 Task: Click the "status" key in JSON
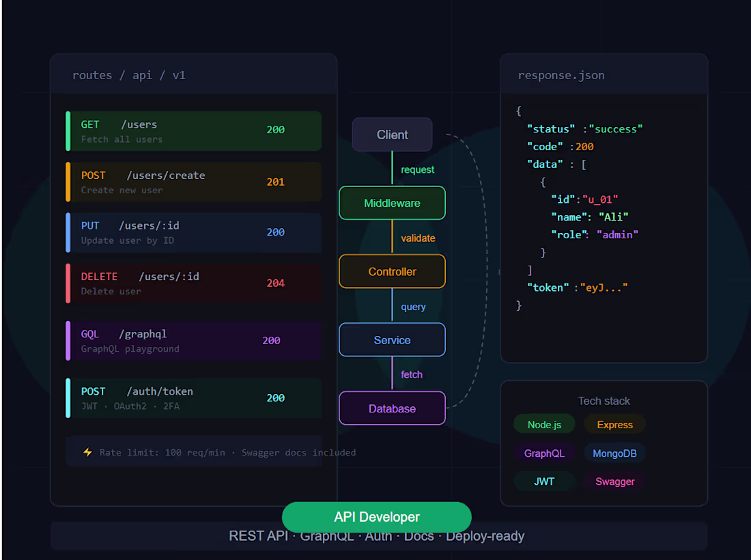[x=551, y=129]
